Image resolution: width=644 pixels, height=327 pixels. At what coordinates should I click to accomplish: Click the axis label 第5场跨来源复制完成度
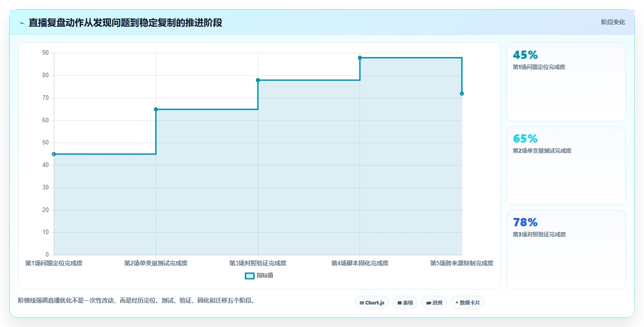tap(462, 264)
